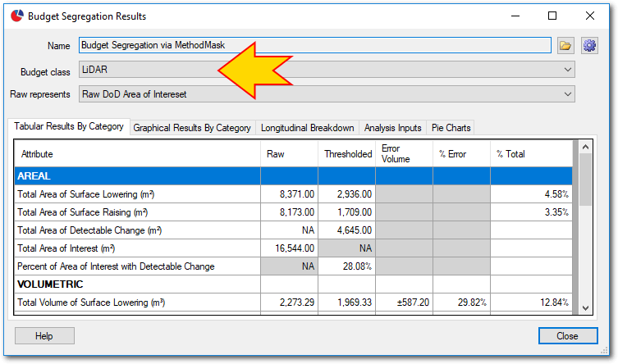Open the Longitudinal Breakdown tab
Viewport: 618px width, 364px height.
[x=307, y=128]
